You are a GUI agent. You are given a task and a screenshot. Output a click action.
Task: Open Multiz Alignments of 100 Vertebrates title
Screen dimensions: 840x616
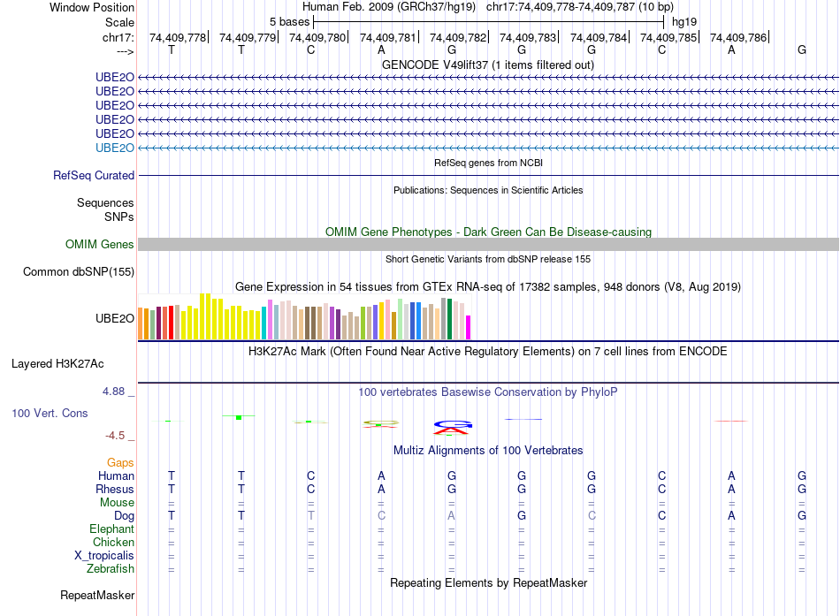[488, 451]
